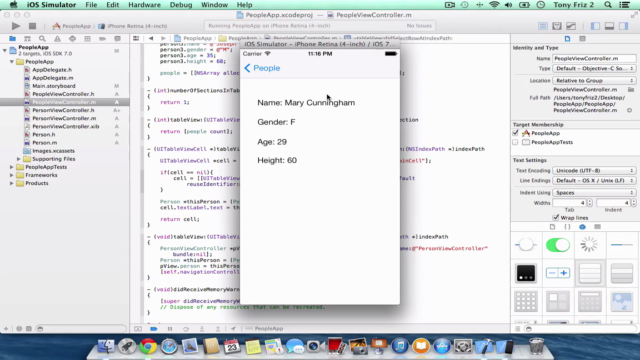The width and height of the screenshot is (640, 360).
Task: Open the Debug navigator icon
Action: (87, 38)
